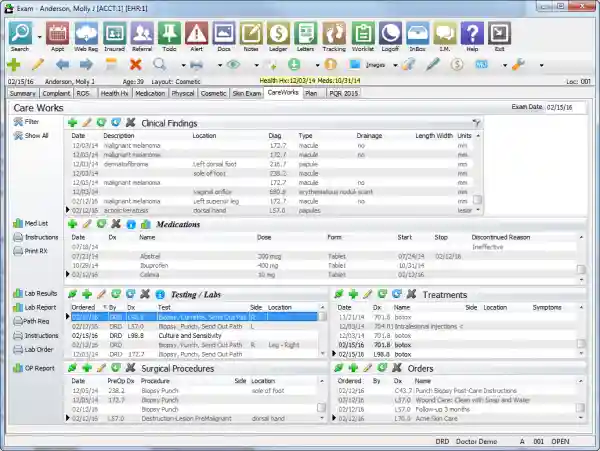This screenshot has width=600, height=451.
Task: Open the Web Reg icon
Action: coord(86,33)
